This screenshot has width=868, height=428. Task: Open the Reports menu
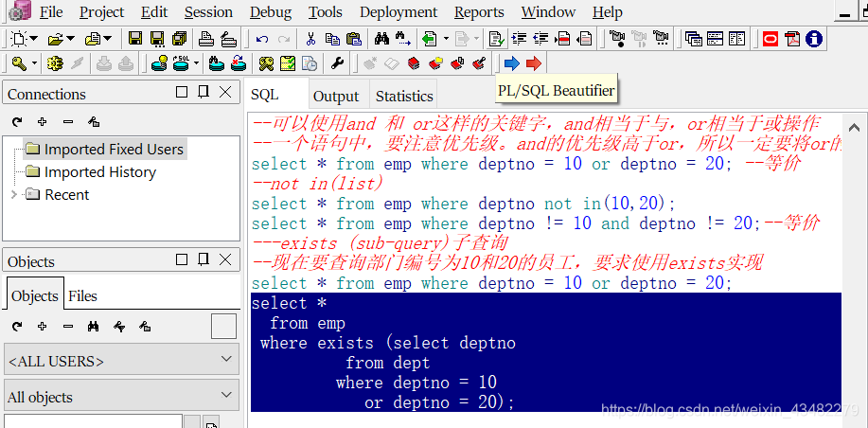(x=479, y=12)
